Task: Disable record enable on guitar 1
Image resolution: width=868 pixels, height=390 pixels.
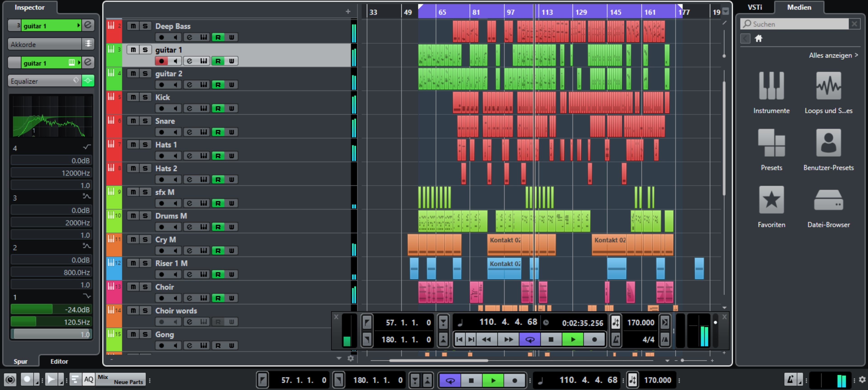Action: (x=161, y=61)
